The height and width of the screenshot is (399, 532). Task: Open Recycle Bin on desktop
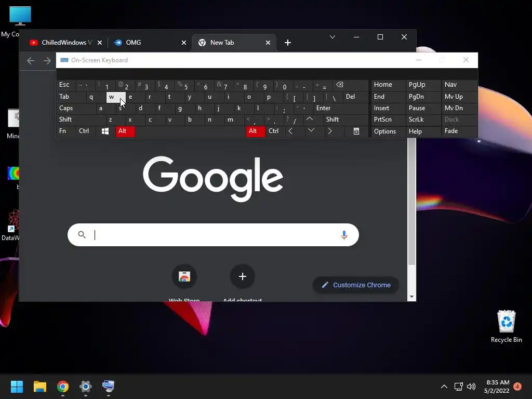506,326
